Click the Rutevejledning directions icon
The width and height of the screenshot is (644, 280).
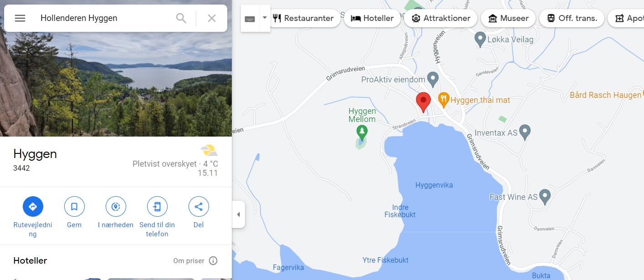tap(33, 207)
